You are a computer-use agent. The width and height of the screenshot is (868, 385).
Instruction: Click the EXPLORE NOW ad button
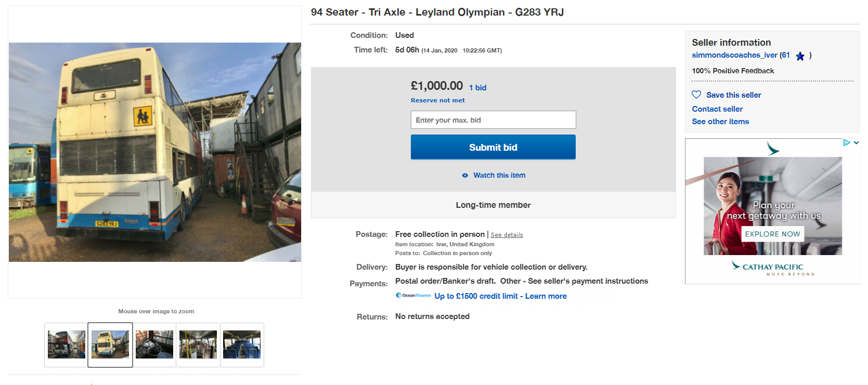(772, 234)
